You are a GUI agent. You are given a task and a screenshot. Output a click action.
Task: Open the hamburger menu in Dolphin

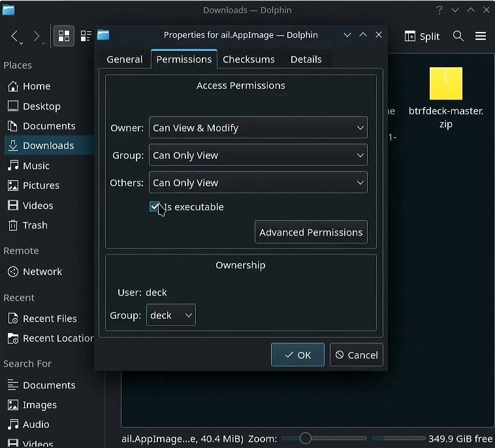(481, 36)
